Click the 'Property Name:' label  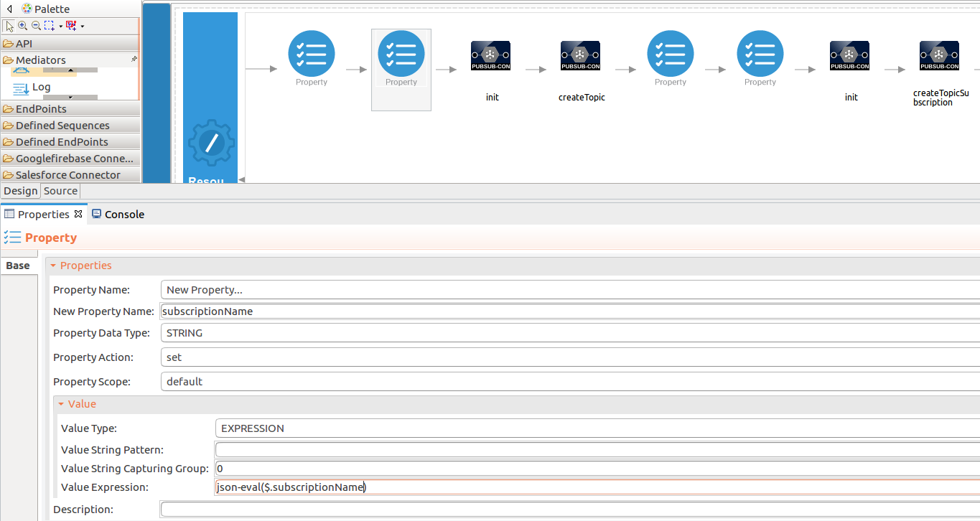[91, 290]
